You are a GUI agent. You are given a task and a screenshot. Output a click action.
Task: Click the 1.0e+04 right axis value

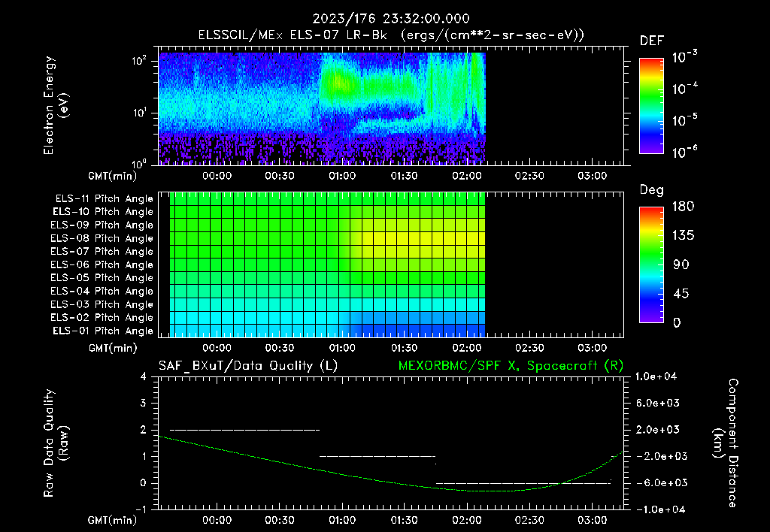656,376
